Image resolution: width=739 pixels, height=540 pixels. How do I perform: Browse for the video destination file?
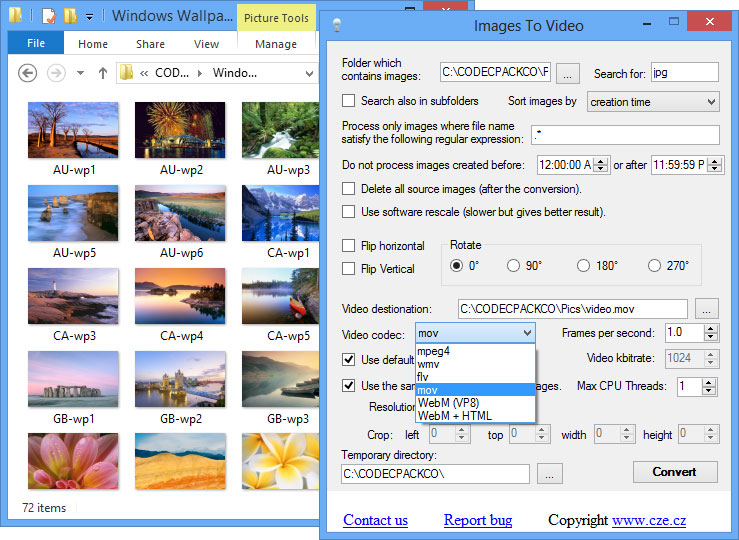pyautogui.click(x=707, y=308)
